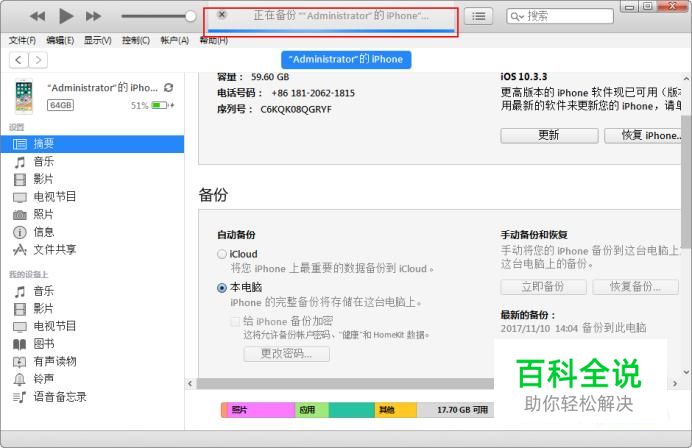Click the 2017/11/10 14:04 backup date
Viewport: 692px width, 448px height.
pos(539,328)
